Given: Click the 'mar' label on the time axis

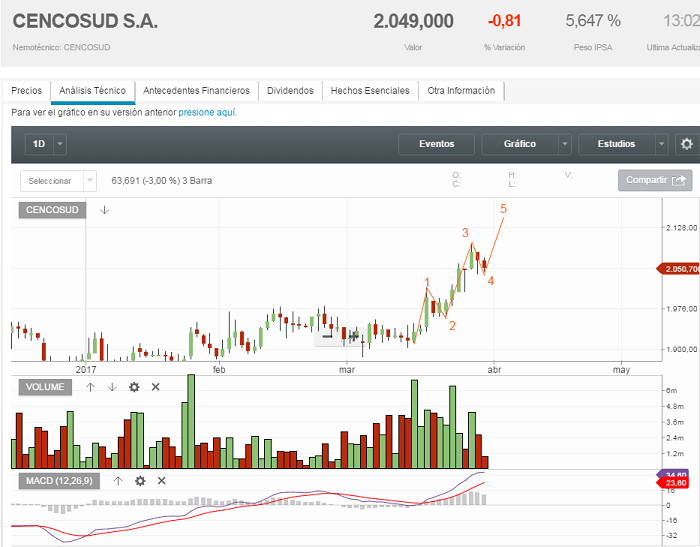Looking at the screenshot, I should (x=347, y=370).
